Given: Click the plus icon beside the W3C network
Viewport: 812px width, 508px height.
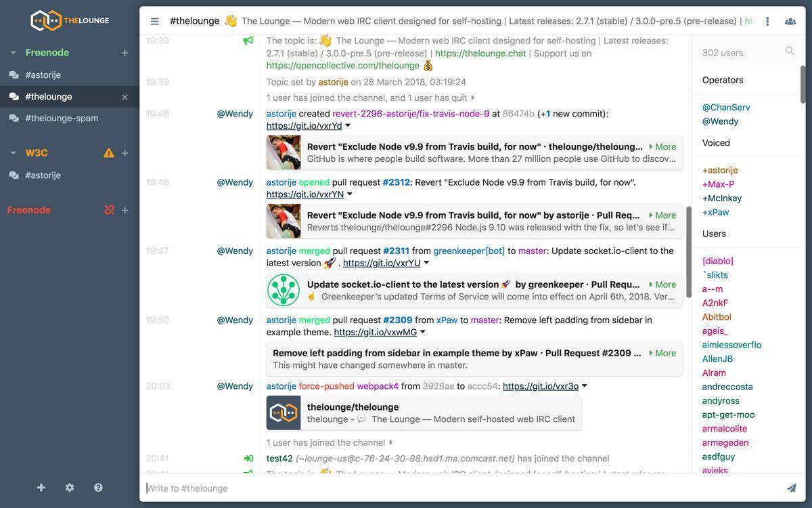Looking at the screenshot, I should point(125,153).
